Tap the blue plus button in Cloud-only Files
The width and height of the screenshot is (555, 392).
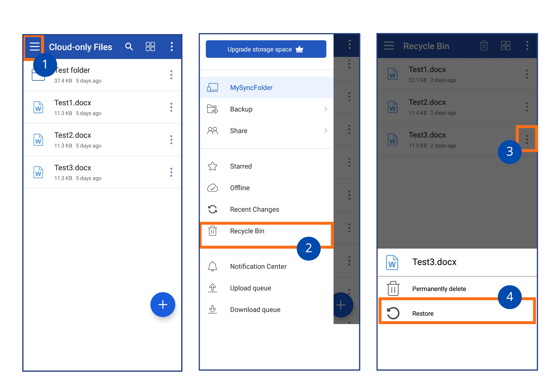click(163, 305)
